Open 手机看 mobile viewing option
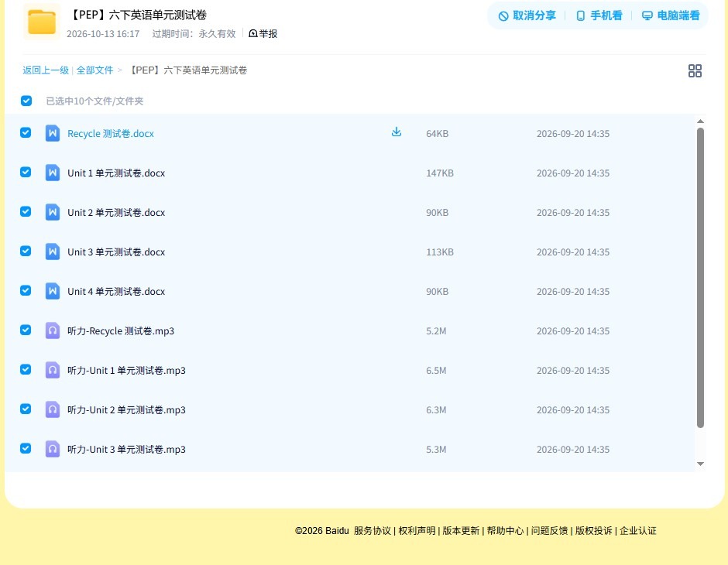 [x=599, y=15]
